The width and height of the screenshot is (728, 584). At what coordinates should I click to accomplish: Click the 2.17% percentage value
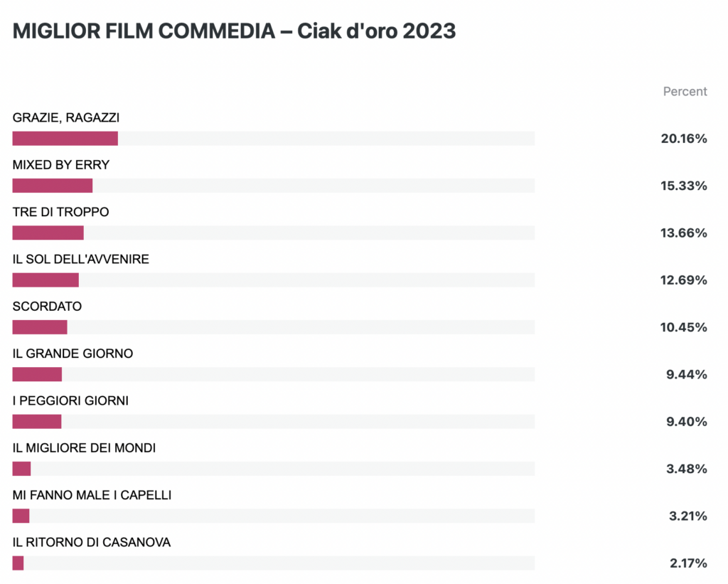688,563
